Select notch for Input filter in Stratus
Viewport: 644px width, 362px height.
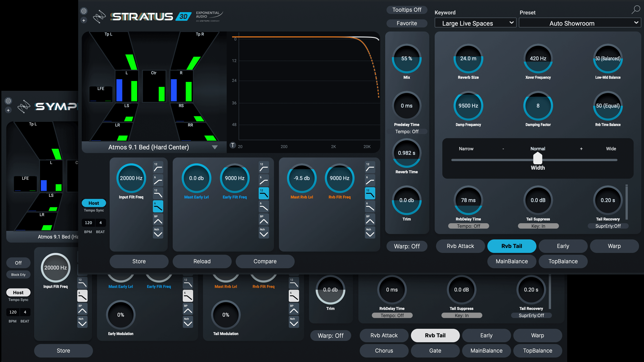coord(158,232)
